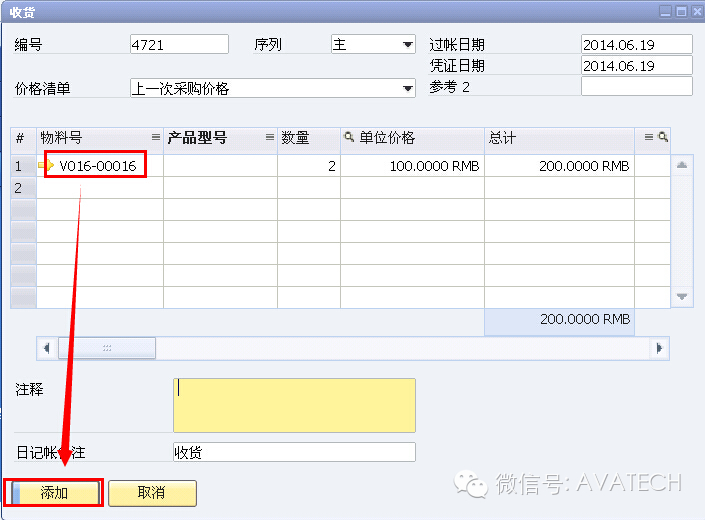The width and height of the screenshot is (705, 520).
Task: Click the 取消 button
Action: click(x=152, y=493)
